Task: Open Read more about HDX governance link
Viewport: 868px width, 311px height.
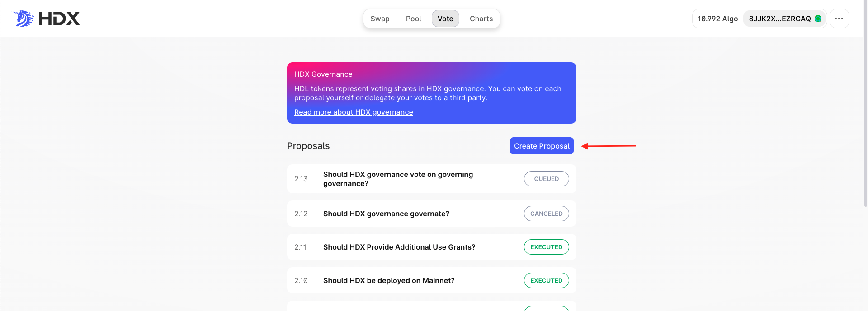Action: [354, 112]
